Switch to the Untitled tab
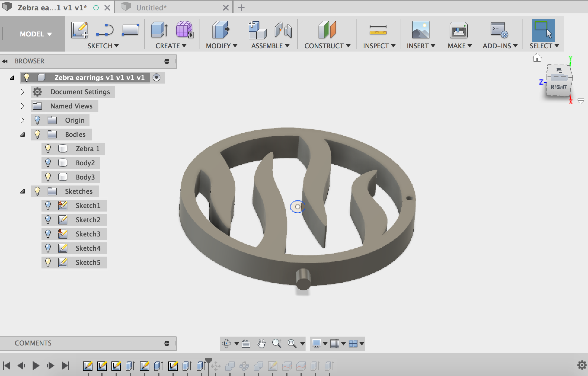The image size is (588, 376). click(151, 8)
